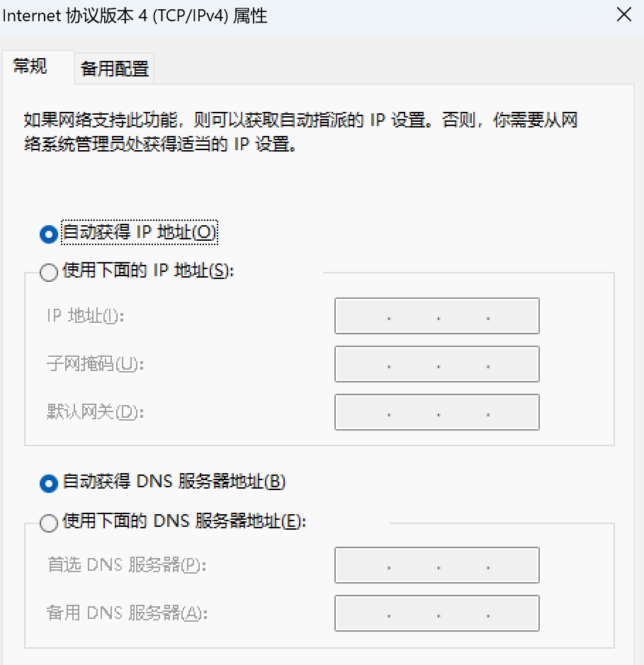Click the IP 地址 input field
The height and width of the screenshot is (665, 644).
pos(437,316)
